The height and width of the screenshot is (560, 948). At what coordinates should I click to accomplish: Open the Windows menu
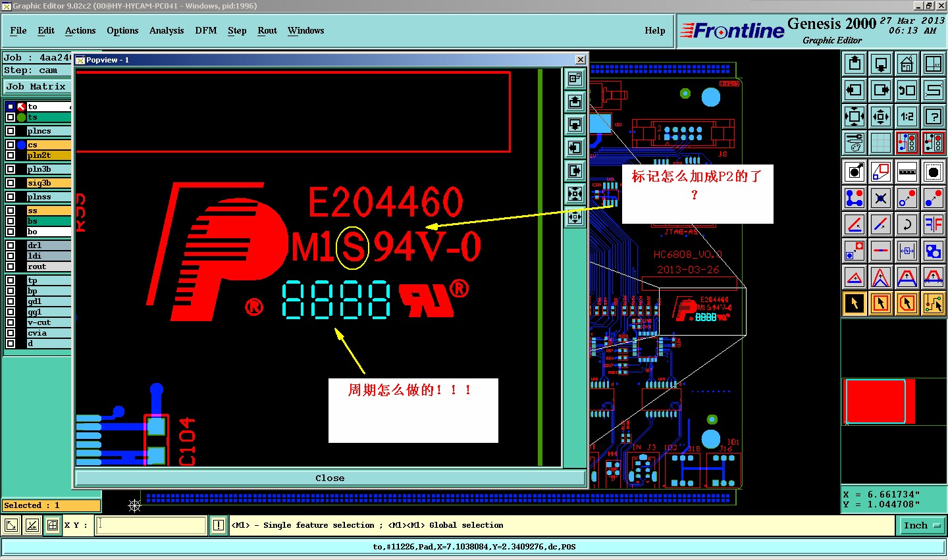(x=306, y=30)
